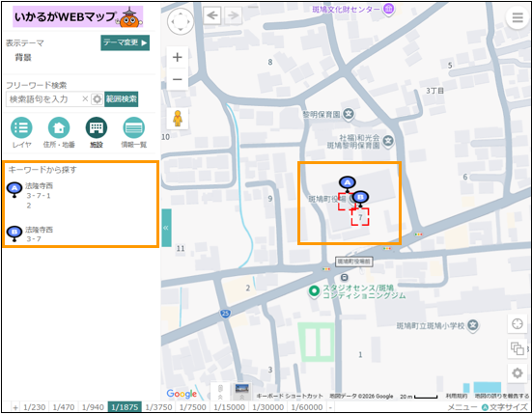Open the 住所・地番 address search icon
Image resolution: width=532 pixels, height=414 pixels.
pos(59,127)
